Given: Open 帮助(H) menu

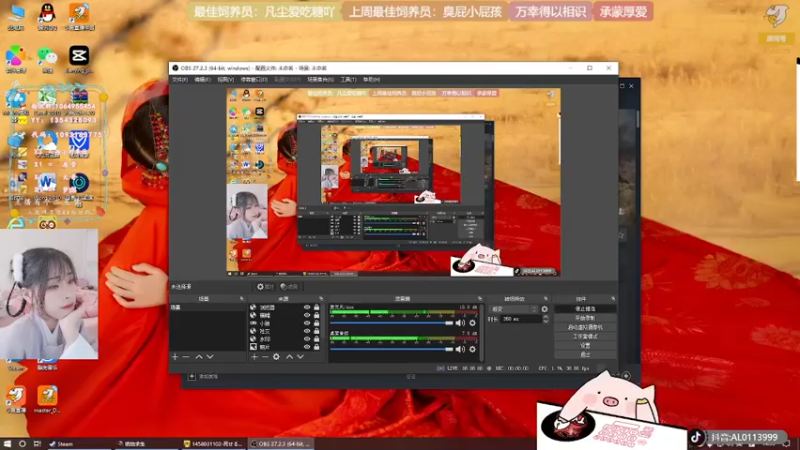Looking at the screenshot, I should pyautogui.click(x=371, y=80).
